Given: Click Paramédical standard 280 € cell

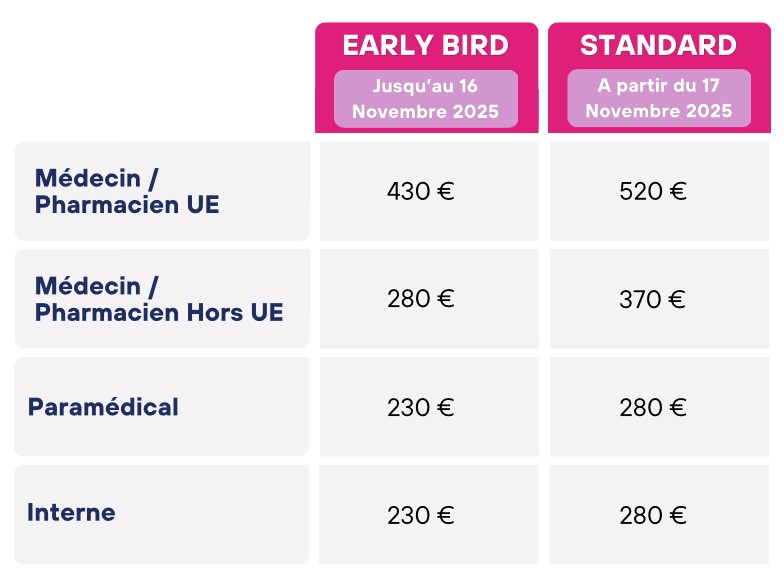Looking at the screenshot, I should click(660, 407).
